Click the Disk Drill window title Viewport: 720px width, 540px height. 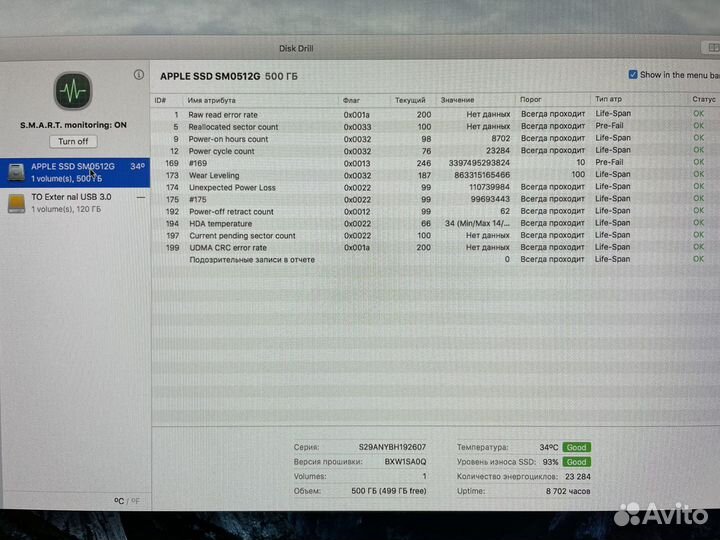tap(296, 48)
